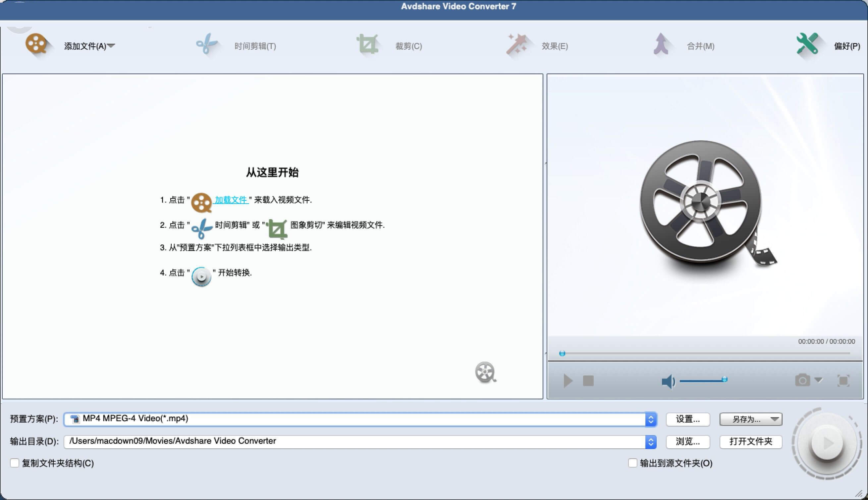
Task: Open 设置... settings button
Action: [x=688, y=419]
